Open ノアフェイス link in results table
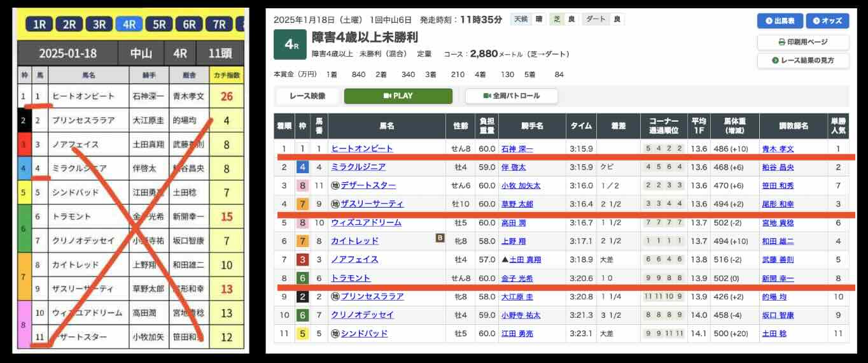The height and width of the screenshot is (363, 868). coord(354,259)
